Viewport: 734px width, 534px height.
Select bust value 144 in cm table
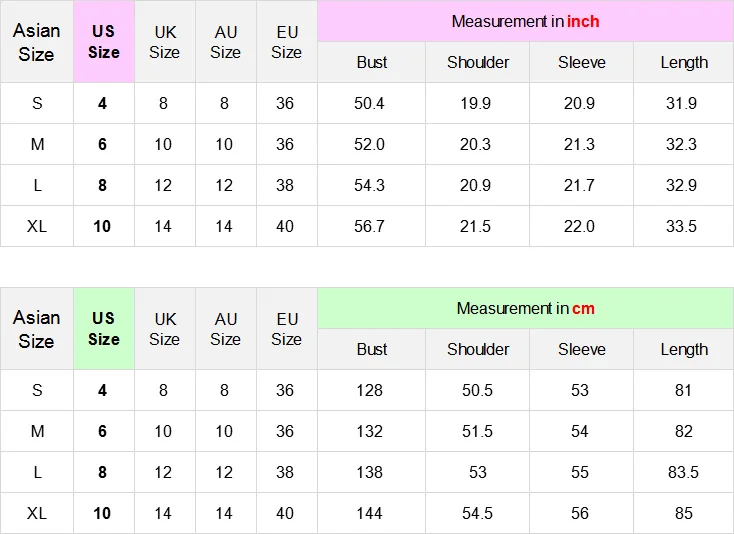(x=369, y=513)
